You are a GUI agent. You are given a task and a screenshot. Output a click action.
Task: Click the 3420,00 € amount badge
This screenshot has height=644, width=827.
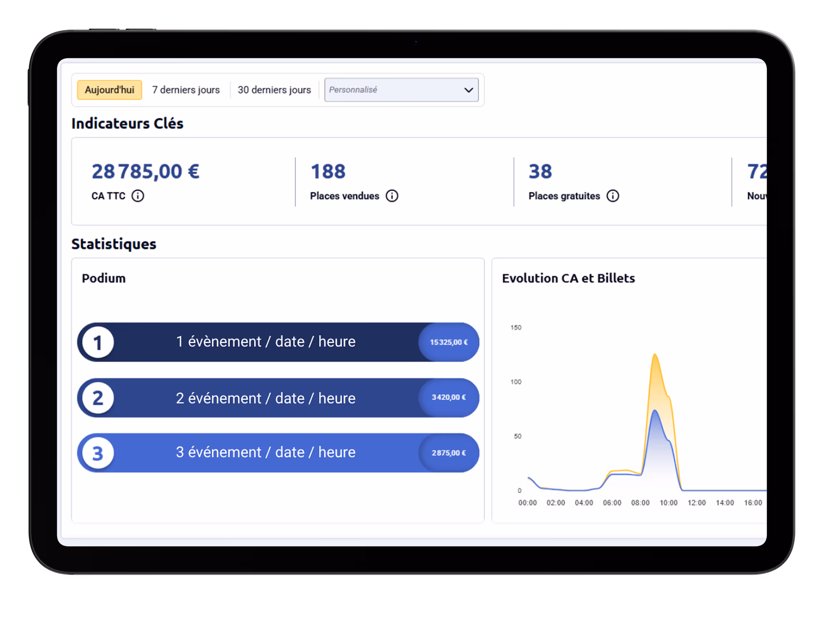pyautogui.click(x=449, y=397)
